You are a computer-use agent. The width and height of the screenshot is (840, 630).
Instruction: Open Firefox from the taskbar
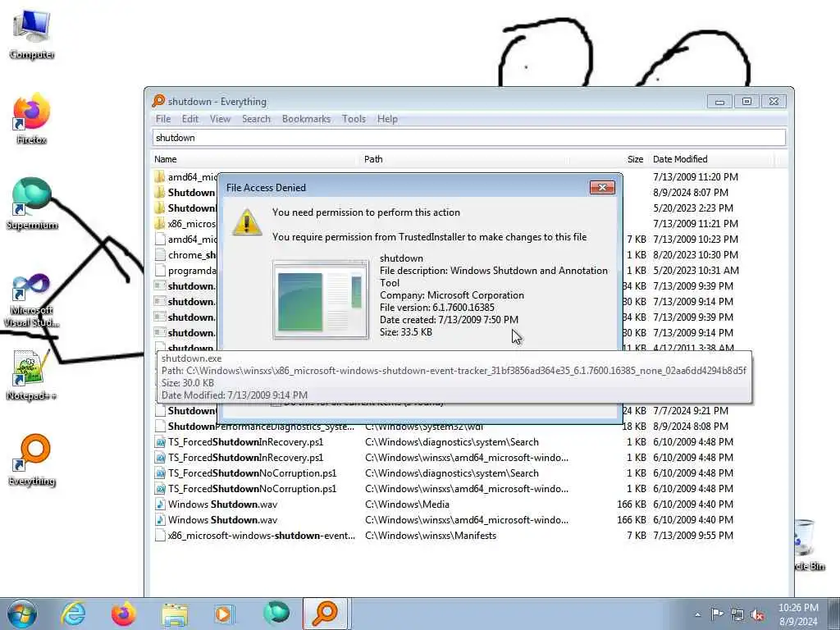[123, 614]
